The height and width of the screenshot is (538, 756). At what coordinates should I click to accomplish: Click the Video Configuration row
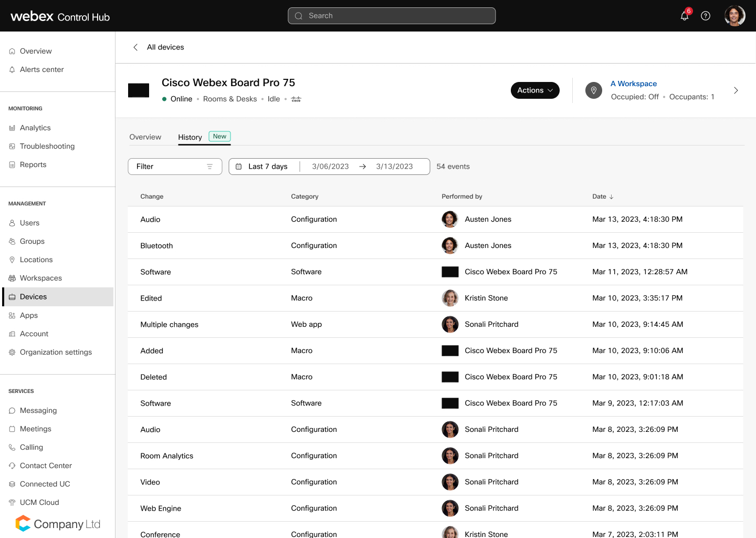coord(435,482)
